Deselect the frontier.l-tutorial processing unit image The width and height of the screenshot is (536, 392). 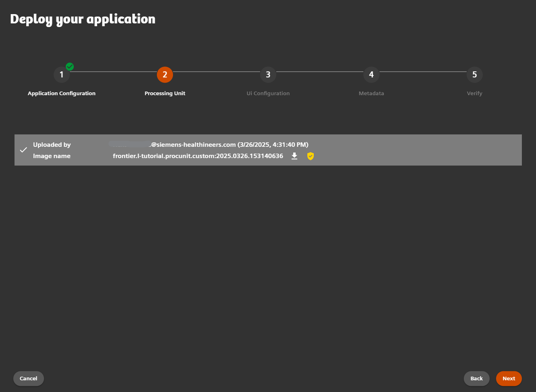point(23,150)
